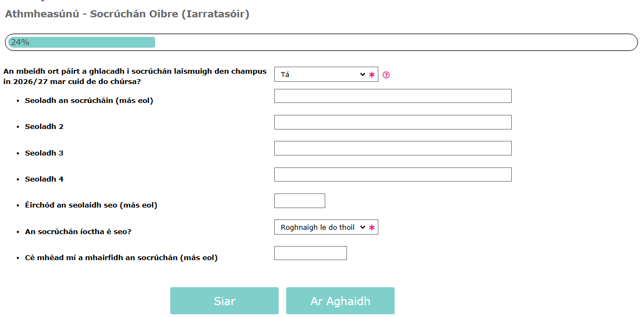Focus the Seoladh an socrúcháin input field
Screen dimensions: 644x317
click(392, 96)
